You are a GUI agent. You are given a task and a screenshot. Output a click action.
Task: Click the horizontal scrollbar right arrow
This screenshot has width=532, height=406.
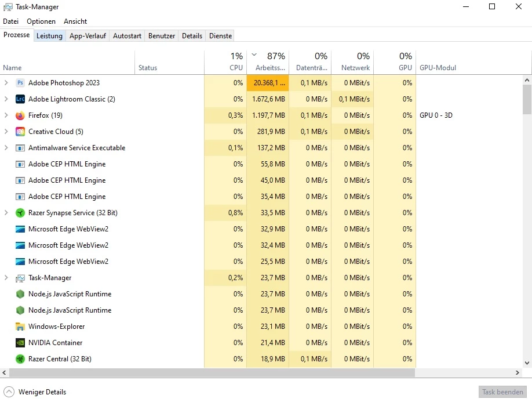pyautogui.click(x=517, y=373)
